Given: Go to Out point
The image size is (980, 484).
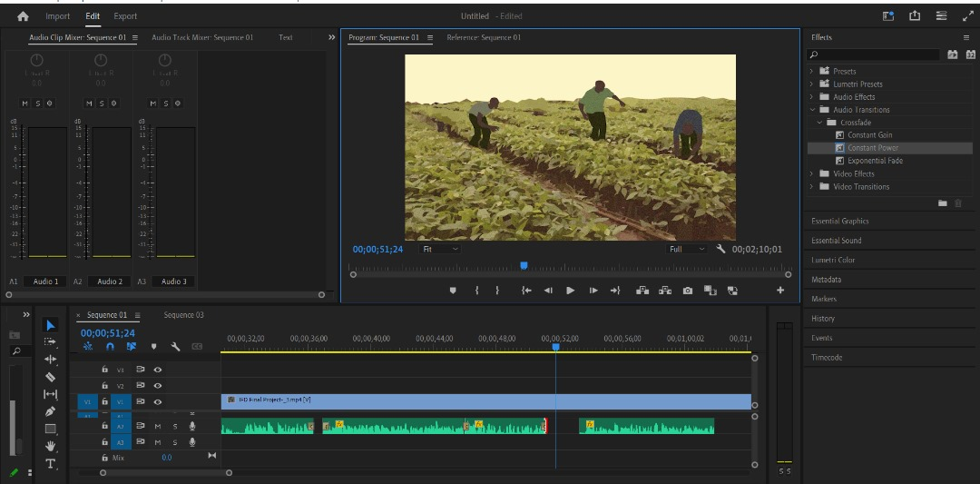Looking at the screenshot, I should tap(615, 291).
